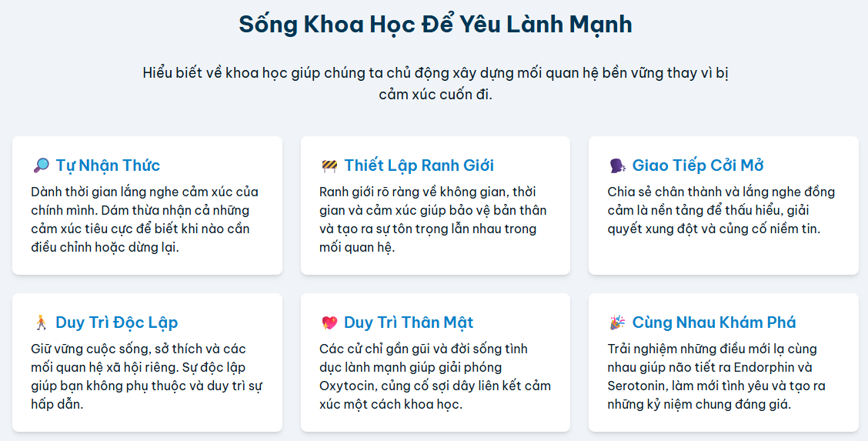The width and height of the screenshot is (868, 441).
Task: Click the magnifying glass icon beside Tự Nhận Thức
Action: click(41, 166)
